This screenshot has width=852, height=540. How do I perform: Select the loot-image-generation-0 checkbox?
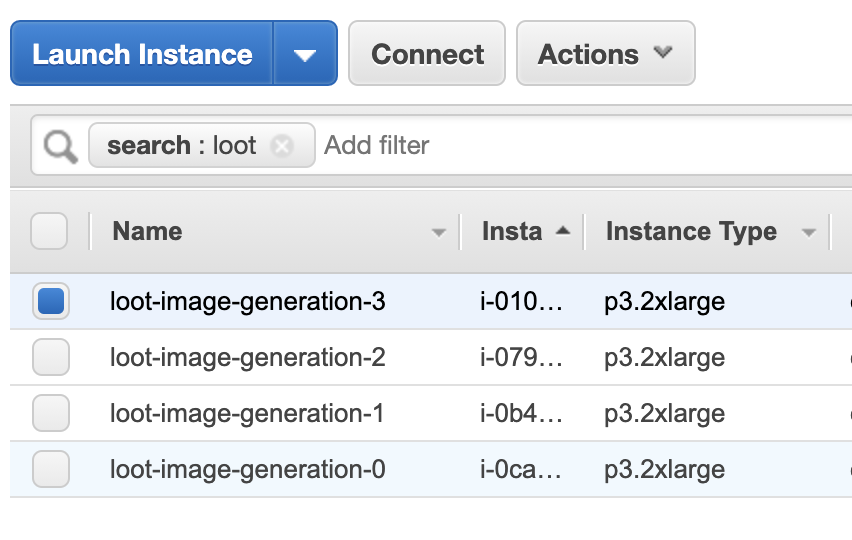(x=51, y=469)
